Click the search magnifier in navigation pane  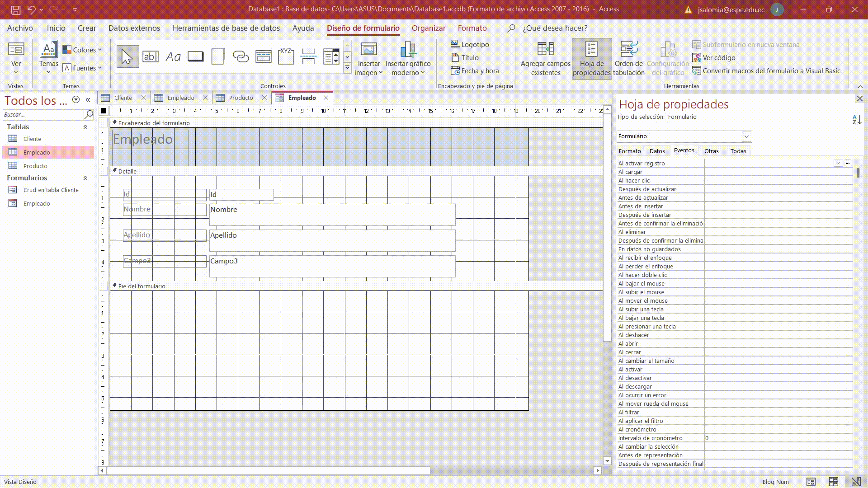89,114
